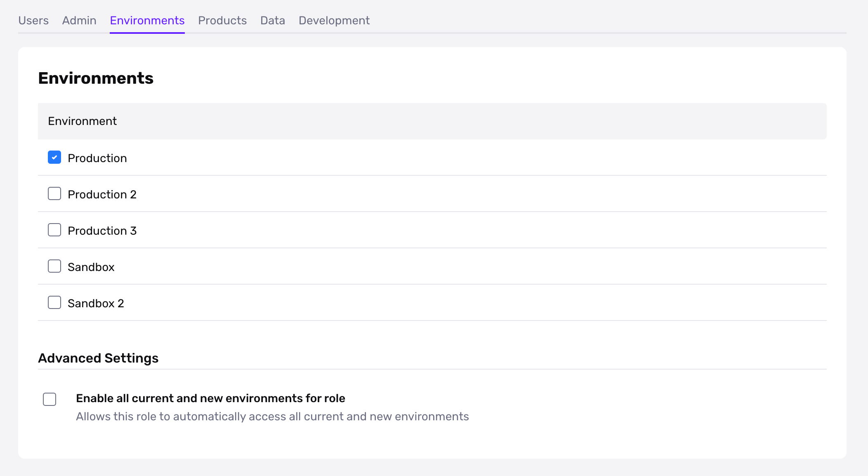This screenshot has width=868, height=476.
Task: Open the Admin tab
Action: pos(79,21)
